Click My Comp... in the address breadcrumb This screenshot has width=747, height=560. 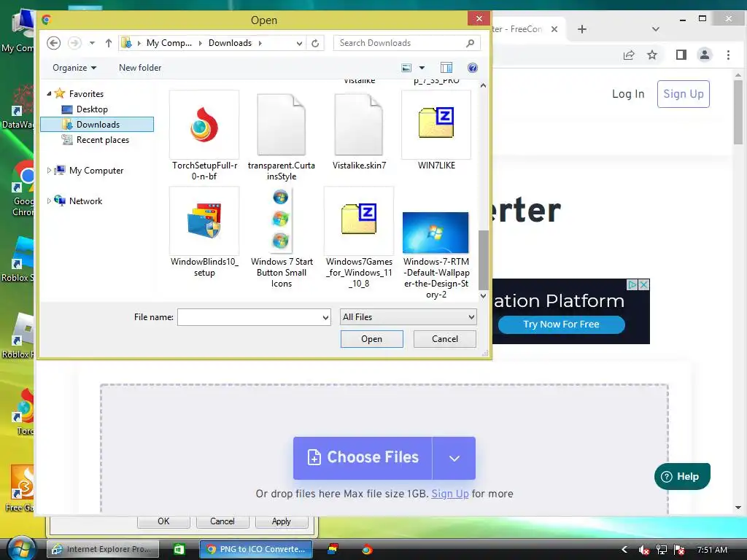click(169, 43)
